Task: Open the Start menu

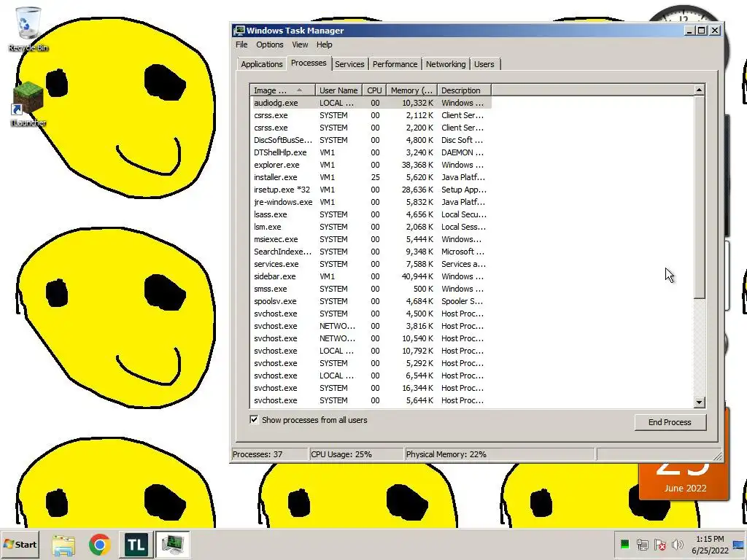Action: [20, 544]
